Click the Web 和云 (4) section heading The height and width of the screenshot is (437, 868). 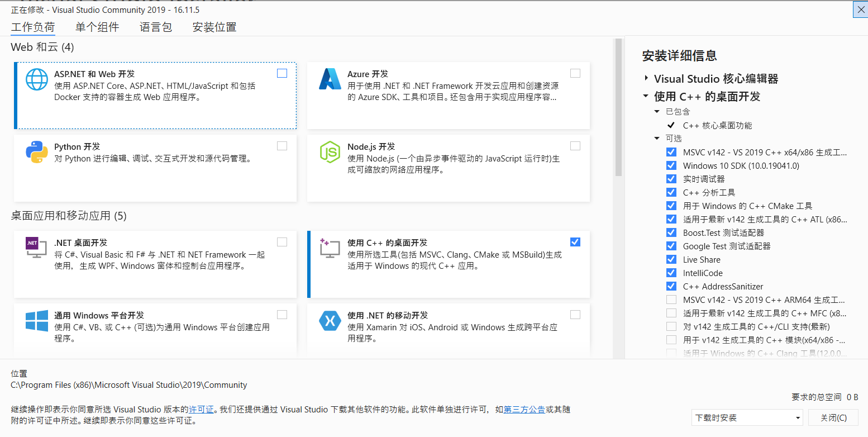(42, 47)
